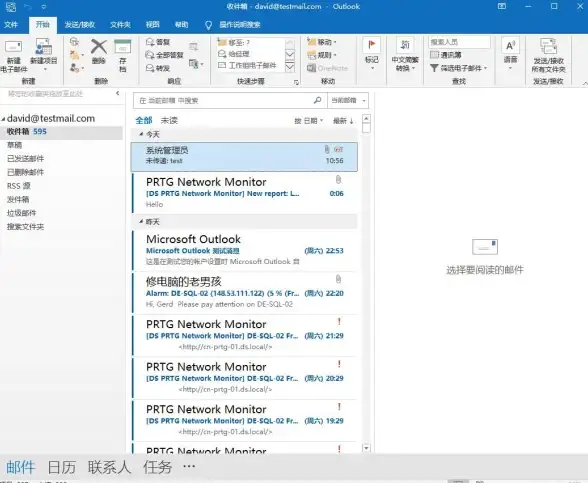Click the 标记 flag icon
588x483 pixels.
(372, 45)
